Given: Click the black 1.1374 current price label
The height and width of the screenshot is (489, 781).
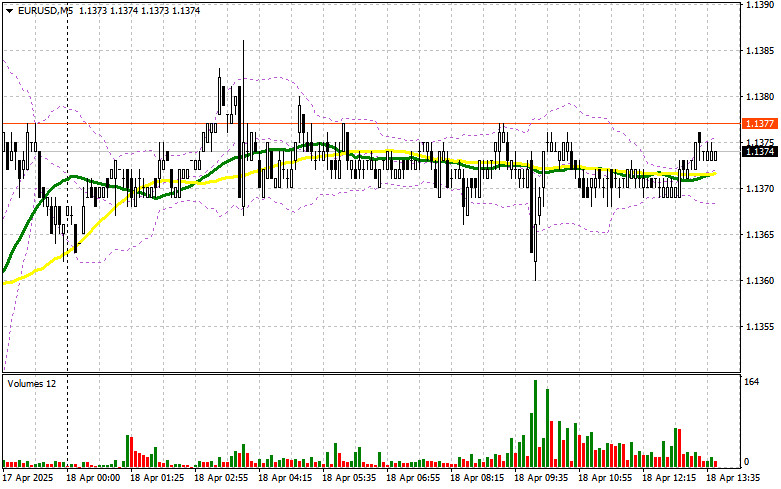Looking at the screenshot, I should coord(760,151).
